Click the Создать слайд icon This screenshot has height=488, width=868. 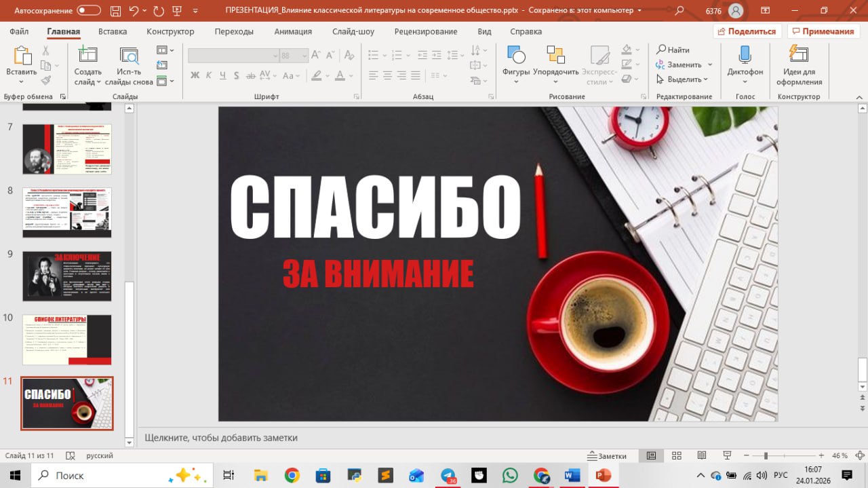click(x=87, y=55)
